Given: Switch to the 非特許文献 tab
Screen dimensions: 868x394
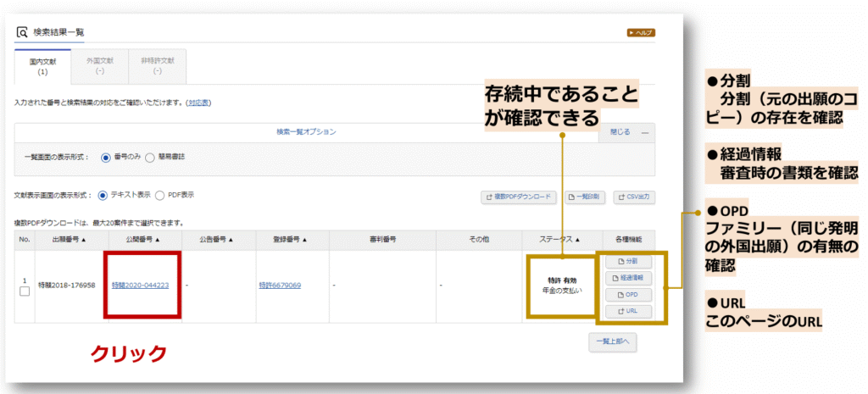Looking at the screenshot, I should 157,66.
